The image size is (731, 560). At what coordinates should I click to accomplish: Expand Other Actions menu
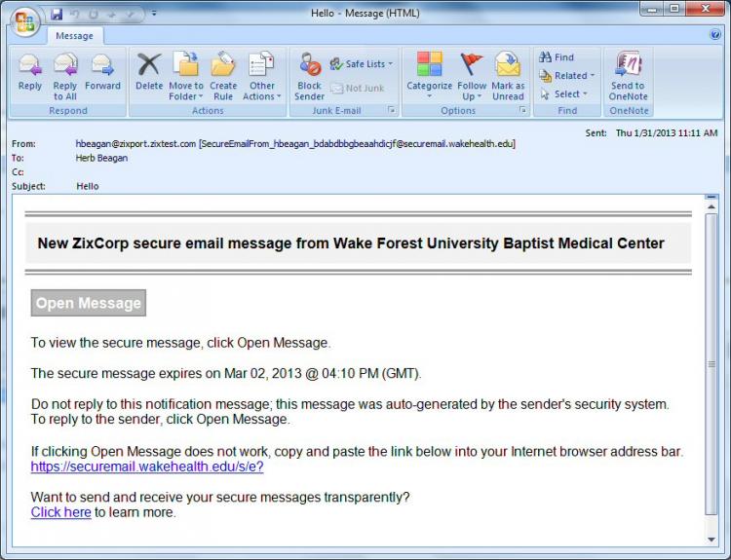(x=262, y=77)
